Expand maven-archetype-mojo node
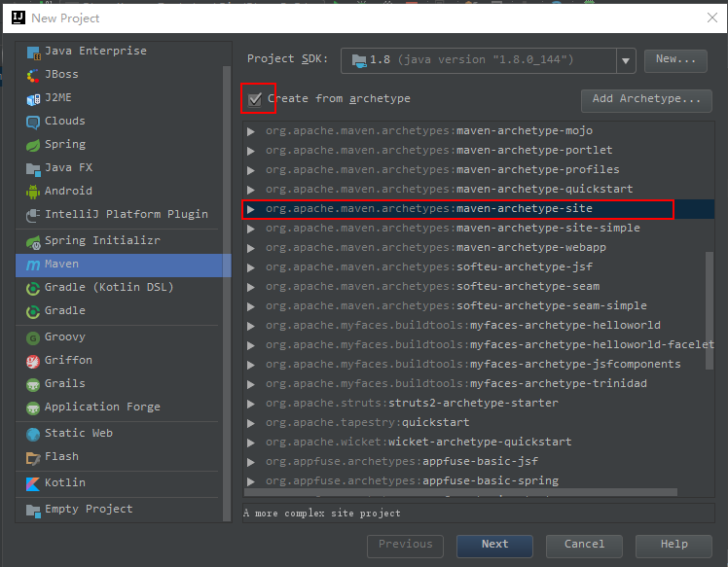The height and width of the screenshot is (567, 728). pos(251,131)
